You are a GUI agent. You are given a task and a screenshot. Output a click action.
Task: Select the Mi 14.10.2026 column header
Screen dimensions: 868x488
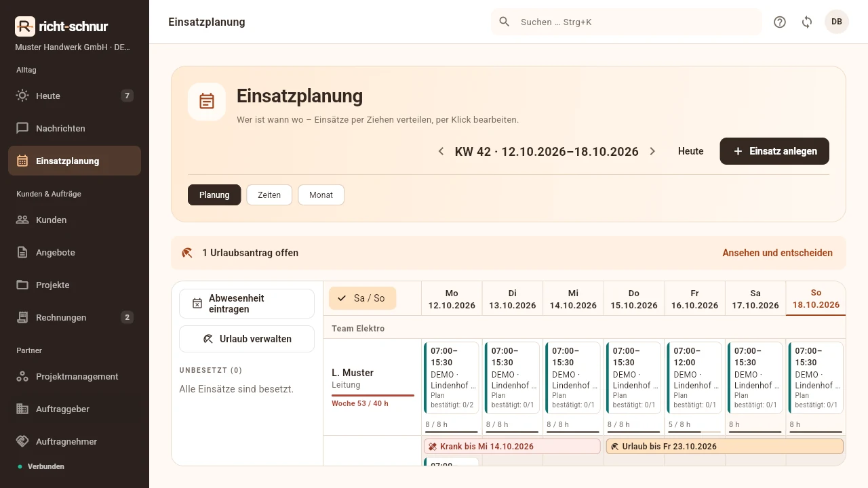(x=573, y=299)
